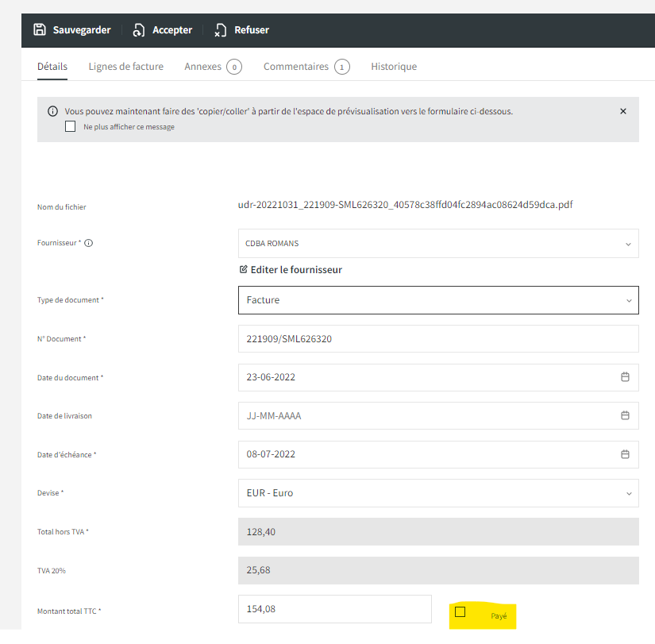Click the 'Type de document *' label
Viewport: 655px width, 644px height.
click(70, 300)
